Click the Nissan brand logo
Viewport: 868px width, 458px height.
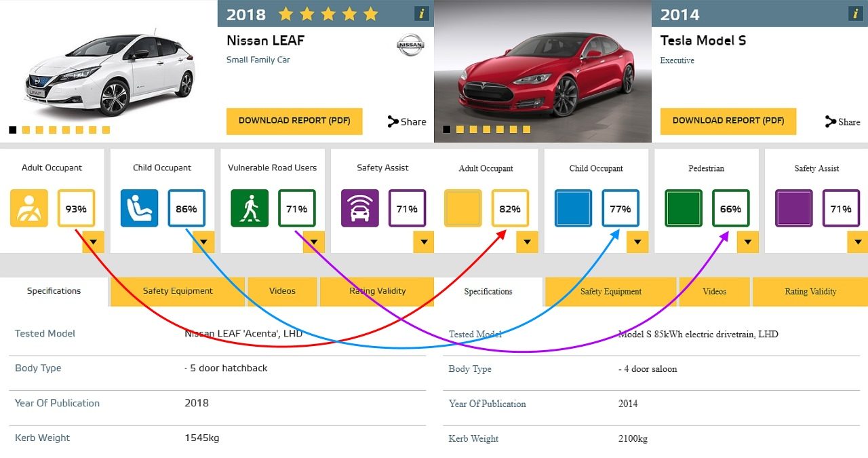pos(410,46)
